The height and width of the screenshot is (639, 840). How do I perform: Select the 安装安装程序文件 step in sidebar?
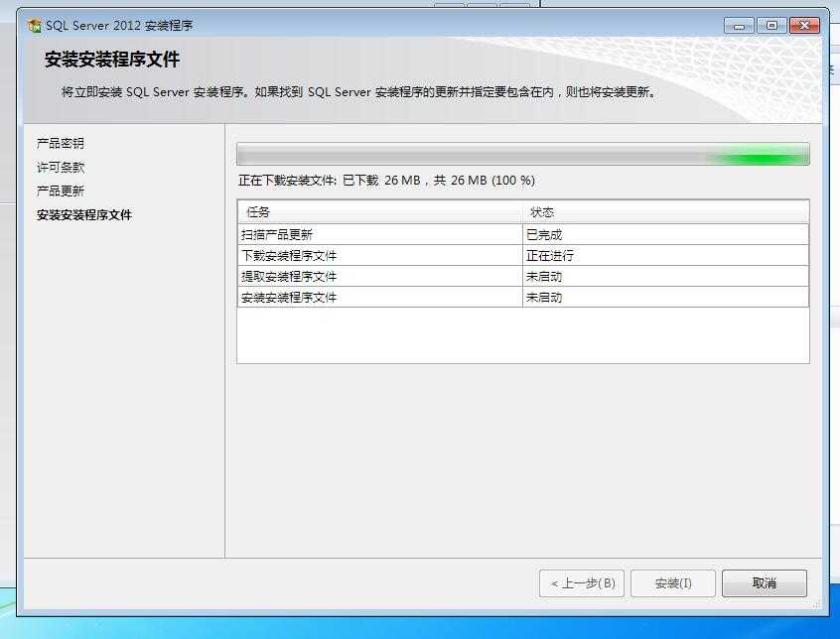pos(84,215)
